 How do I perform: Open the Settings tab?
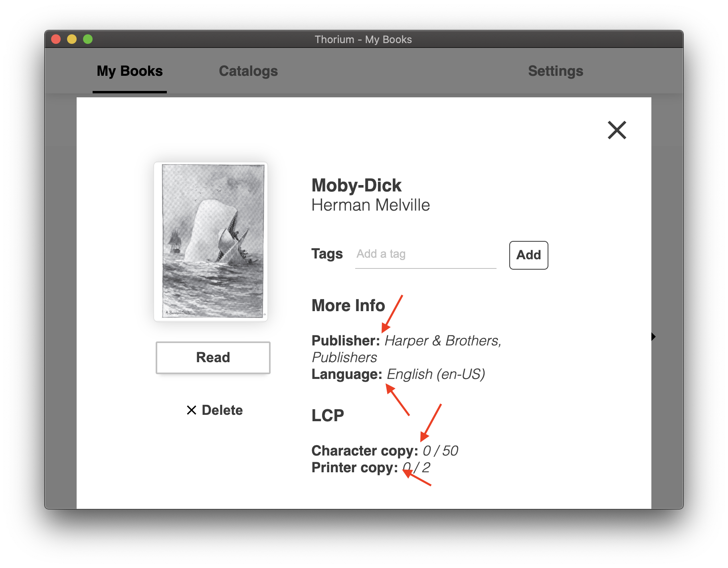click(556, 71)
